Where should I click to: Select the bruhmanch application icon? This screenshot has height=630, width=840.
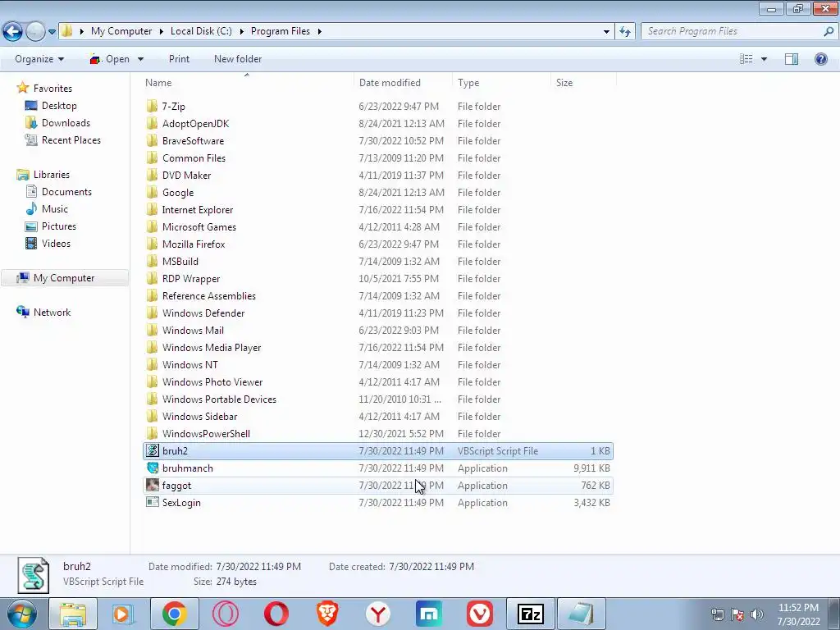[x=152, y=468]
